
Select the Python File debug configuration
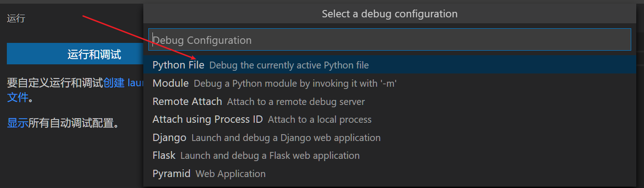pos(178,65)
